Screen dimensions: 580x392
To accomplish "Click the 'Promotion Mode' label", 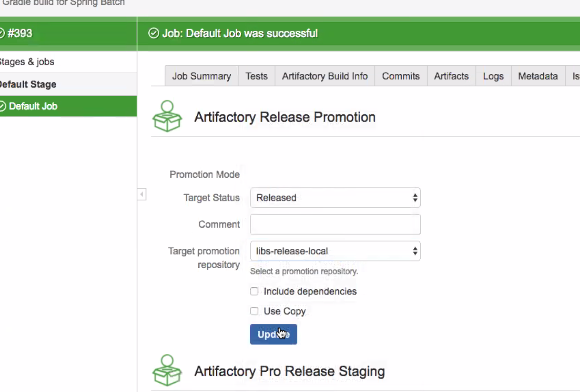I will tap(205, 175).
